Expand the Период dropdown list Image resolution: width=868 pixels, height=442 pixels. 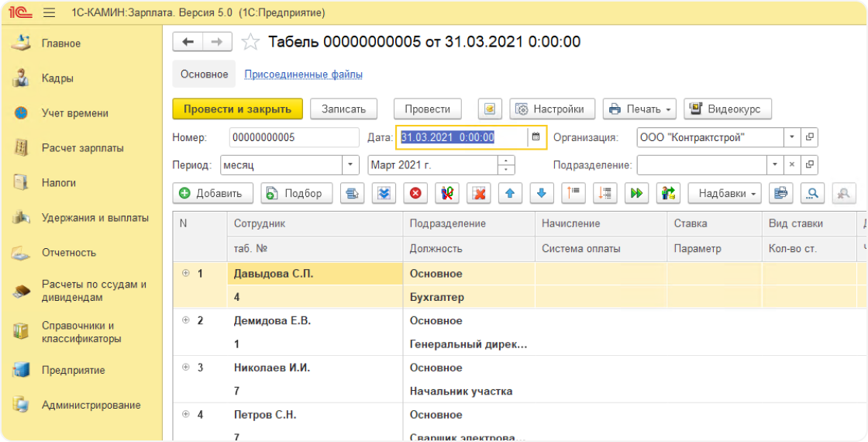[x=350, y=165]
